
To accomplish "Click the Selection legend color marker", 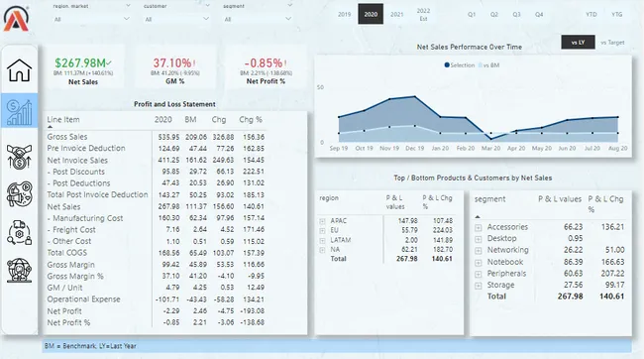I will 447,65.
